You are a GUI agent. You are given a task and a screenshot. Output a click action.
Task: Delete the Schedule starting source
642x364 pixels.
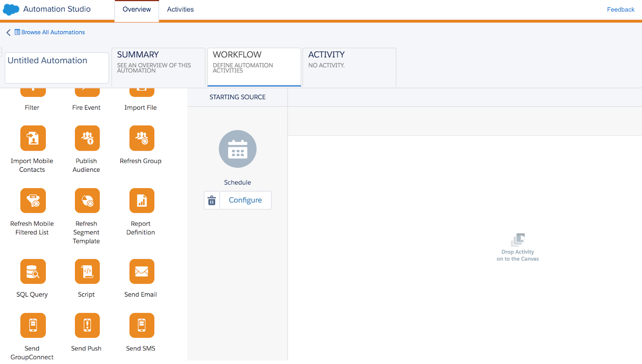tap(211, 200)
